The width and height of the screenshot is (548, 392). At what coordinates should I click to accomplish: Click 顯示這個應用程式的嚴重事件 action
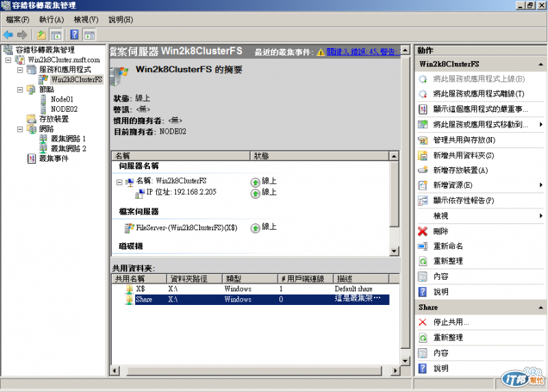481,109
